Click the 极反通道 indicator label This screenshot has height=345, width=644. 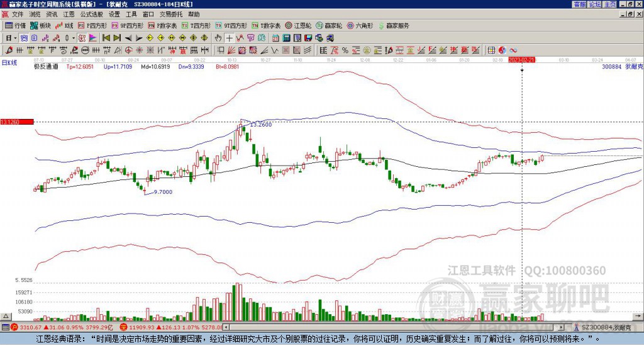(x=46, y=67)
